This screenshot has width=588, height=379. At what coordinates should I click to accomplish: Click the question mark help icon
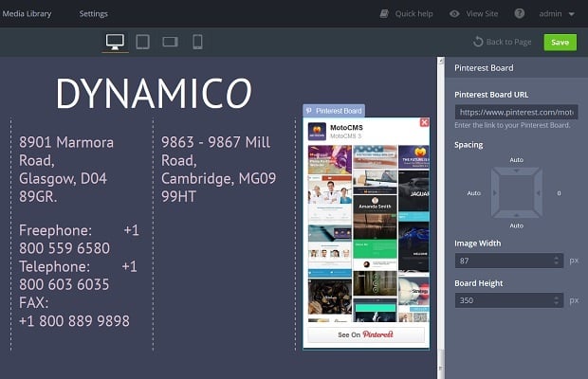519,14
